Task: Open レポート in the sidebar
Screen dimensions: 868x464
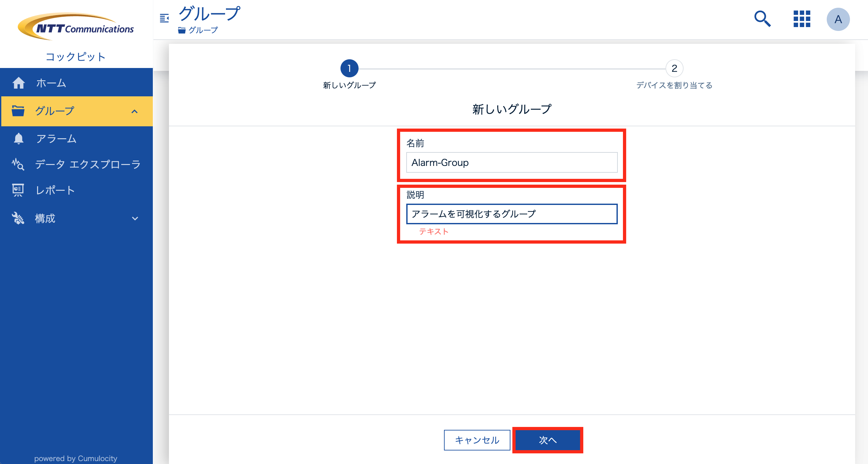Action: pos(77,190)
